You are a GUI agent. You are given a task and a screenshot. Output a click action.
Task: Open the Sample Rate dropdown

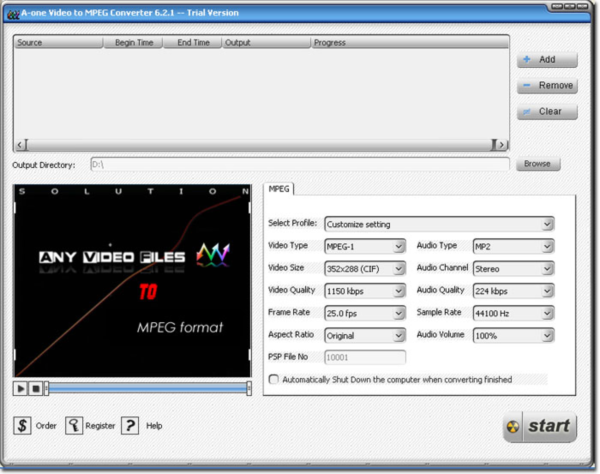coord(514,313)
